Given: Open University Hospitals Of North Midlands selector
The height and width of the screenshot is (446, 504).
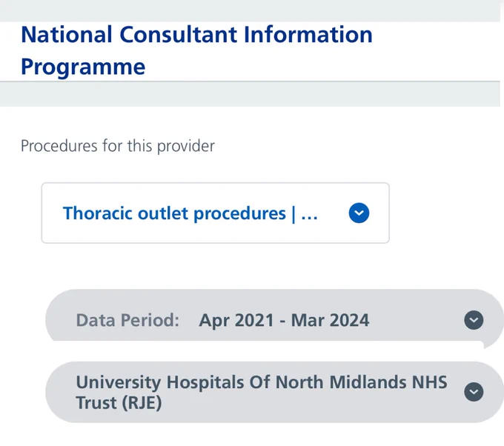Looking at the screenshot, I should [274, 392].
